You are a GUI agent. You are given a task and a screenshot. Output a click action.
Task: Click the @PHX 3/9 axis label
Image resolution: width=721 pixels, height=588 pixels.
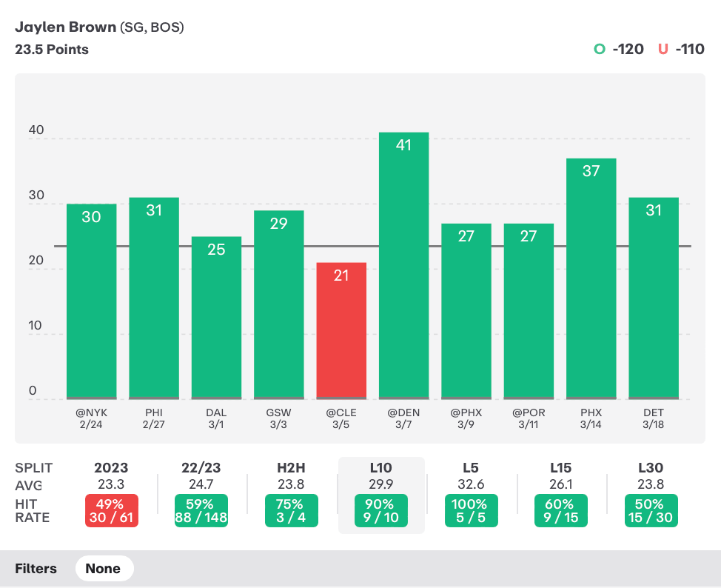point(466,418)
